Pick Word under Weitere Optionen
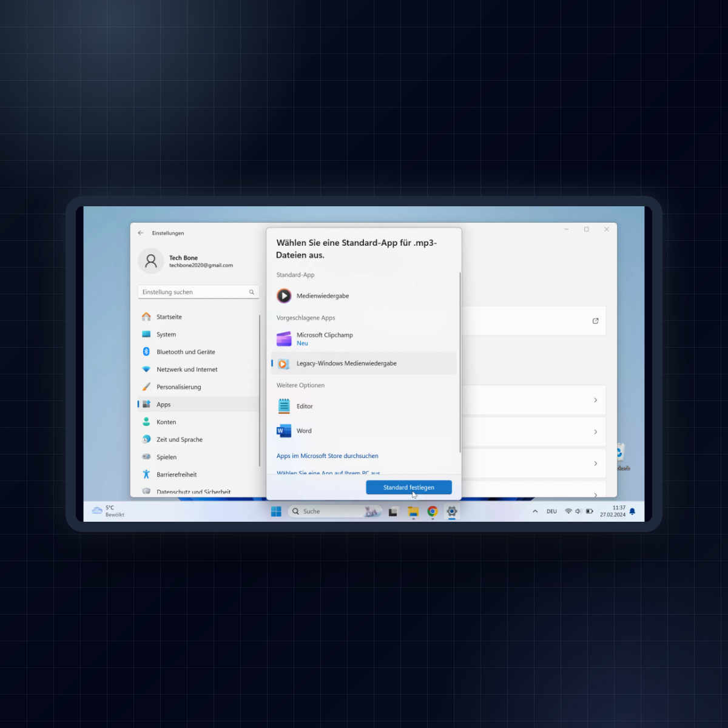728x728 pixels. click(x=364, y=431)
